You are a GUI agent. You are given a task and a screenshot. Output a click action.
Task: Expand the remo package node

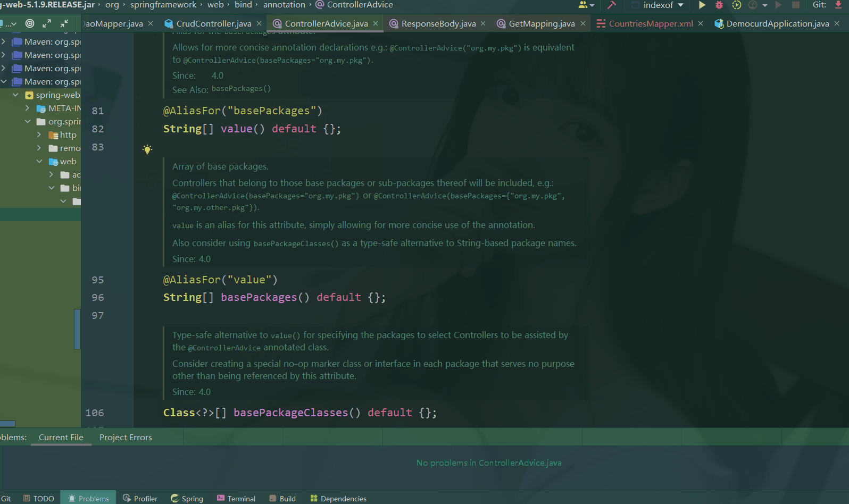point(39,148)
